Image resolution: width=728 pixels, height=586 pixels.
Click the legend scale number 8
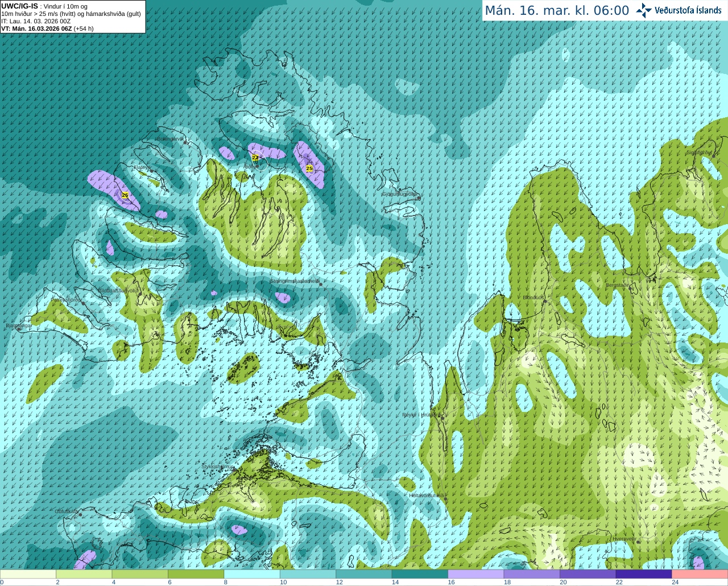coord(226,582)
